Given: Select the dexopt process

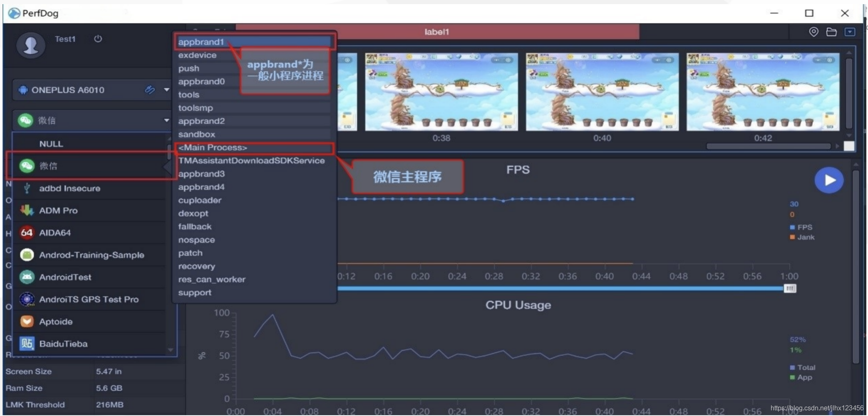Looking at the screenshot, I should tap(254, 213).
